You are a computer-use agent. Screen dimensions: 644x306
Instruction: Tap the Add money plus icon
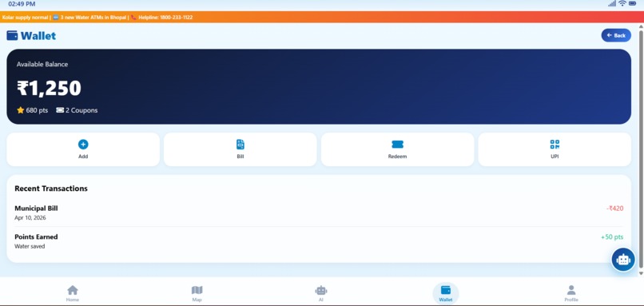click(x=83, y=144)
